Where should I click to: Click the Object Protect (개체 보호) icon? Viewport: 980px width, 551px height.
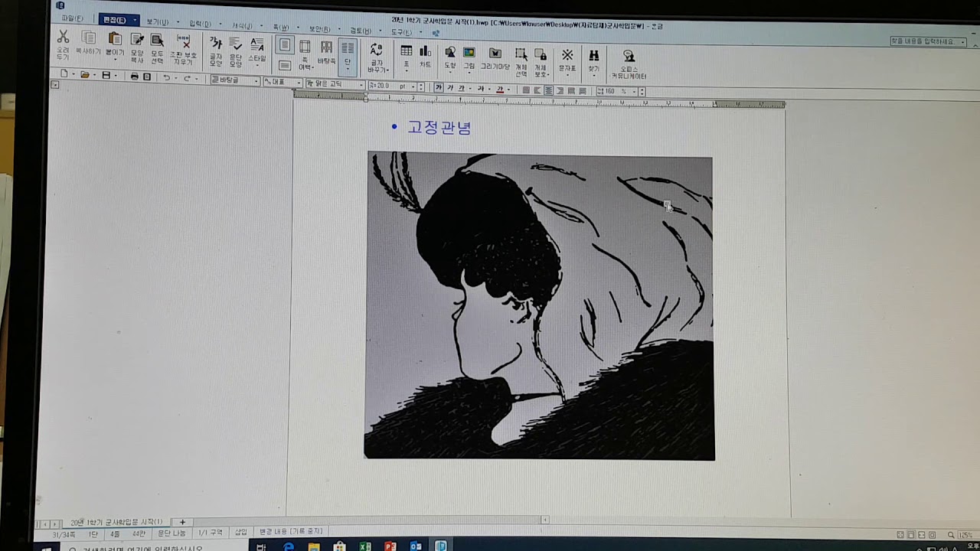coord(541,54)
